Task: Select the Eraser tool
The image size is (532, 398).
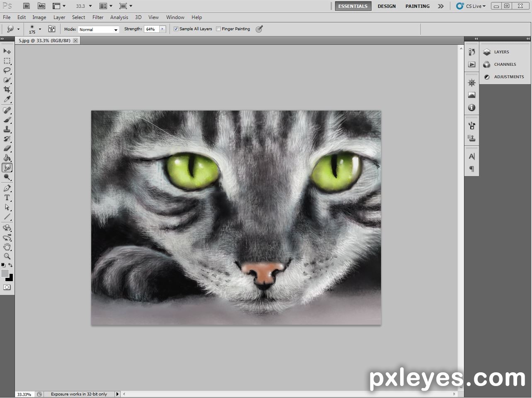Action: click(7, 148)
